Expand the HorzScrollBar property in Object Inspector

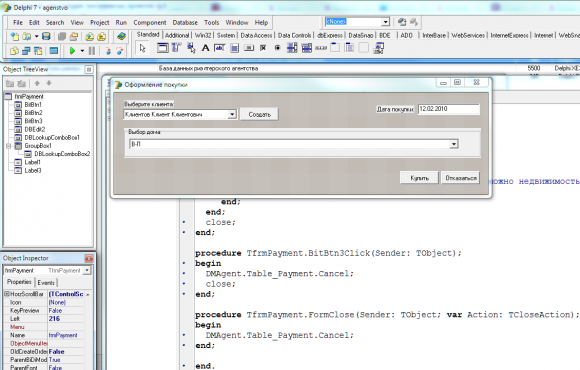click(x=7, y=294)
